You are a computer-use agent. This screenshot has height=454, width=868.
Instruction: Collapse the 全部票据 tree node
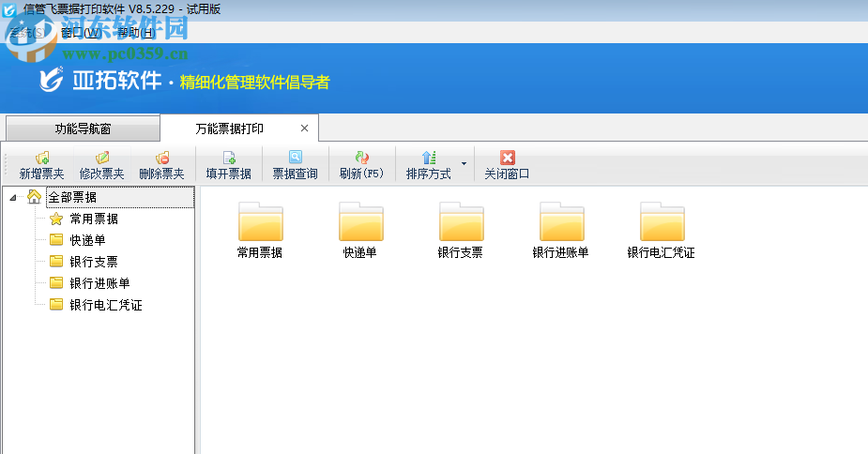pyautogui.click(x=13, y=197)
